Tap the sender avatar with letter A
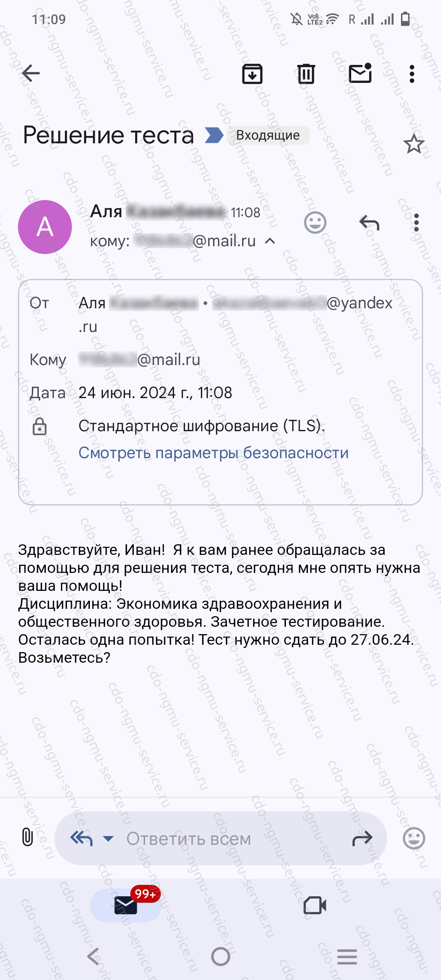 click(x=45, y=227)
